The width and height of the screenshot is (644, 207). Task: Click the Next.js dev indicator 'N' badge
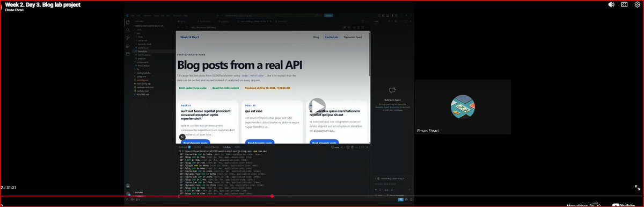[182, 137]
